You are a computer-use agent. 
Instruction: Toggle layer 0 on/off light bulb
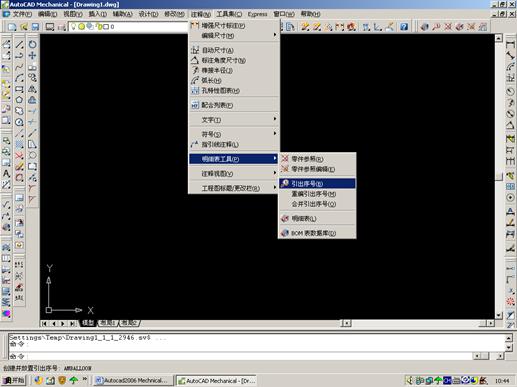click(74, 27)
